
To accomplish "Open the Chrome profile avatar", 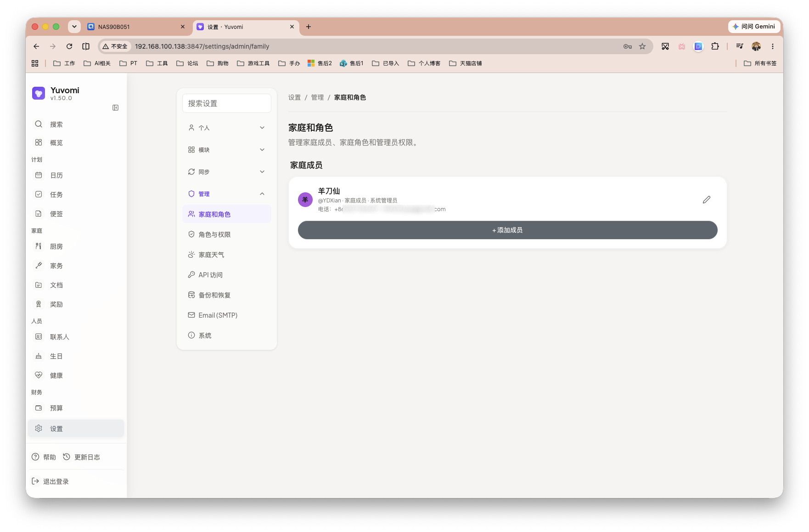I will coord(756,46).
